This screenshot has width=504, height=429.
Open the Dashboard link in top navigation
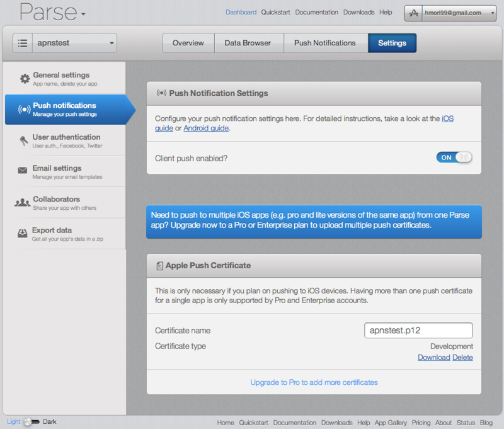[241, 12]
